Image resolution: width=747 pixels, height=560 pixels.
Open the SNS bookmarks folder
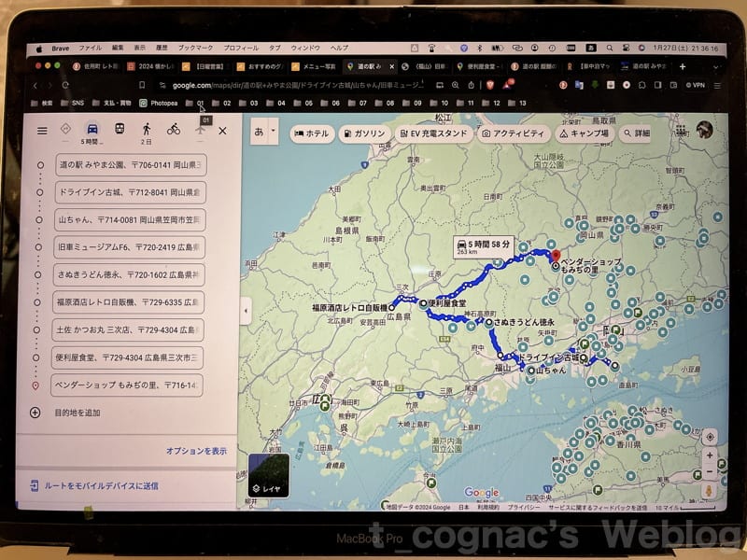coord(73,103)
